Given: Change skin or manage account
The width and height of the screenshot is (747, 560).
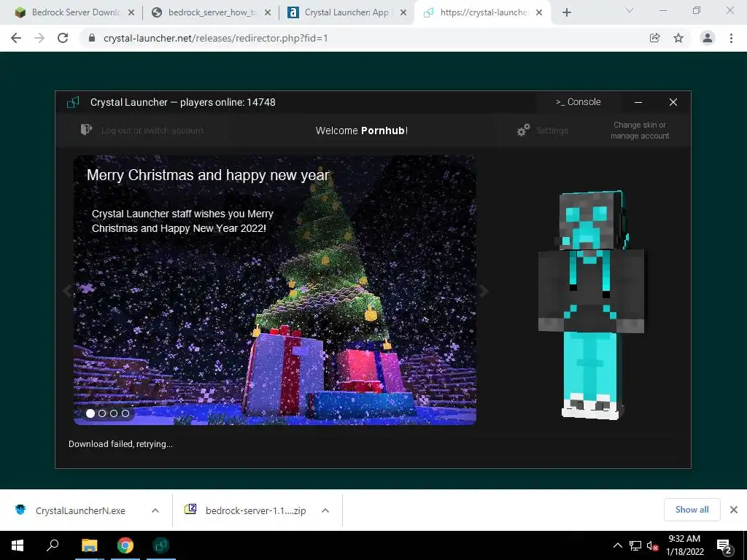Looking at the screenshot, I should point(640,131).
